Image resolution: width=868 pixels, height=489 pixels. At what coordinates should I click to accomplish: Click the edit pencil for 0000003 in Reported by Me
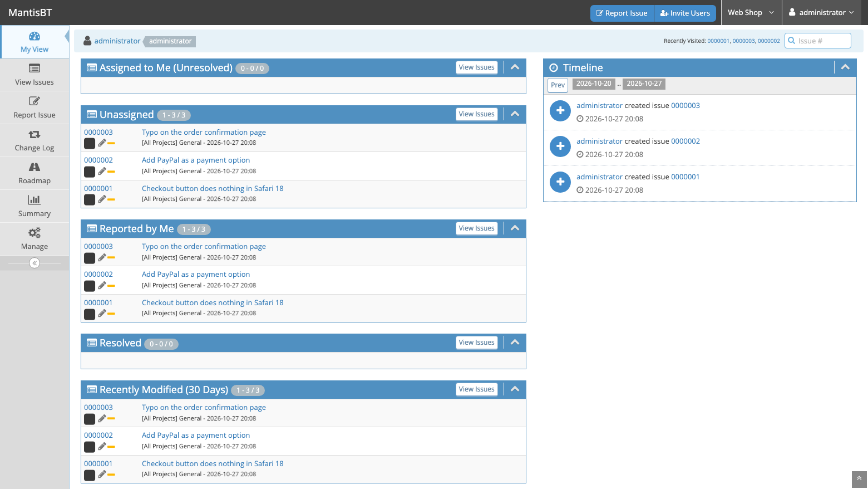point(102,258)
